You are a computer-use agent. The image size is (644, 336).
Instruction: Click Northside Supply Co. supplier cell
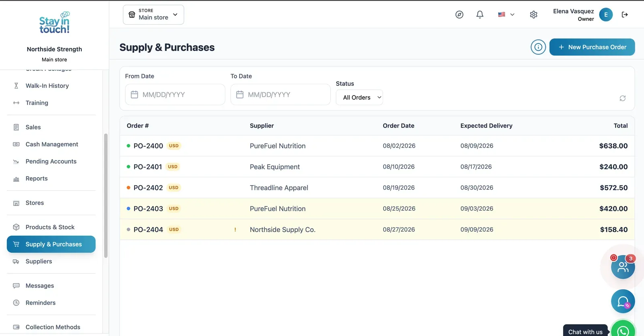tap(283, 230)
